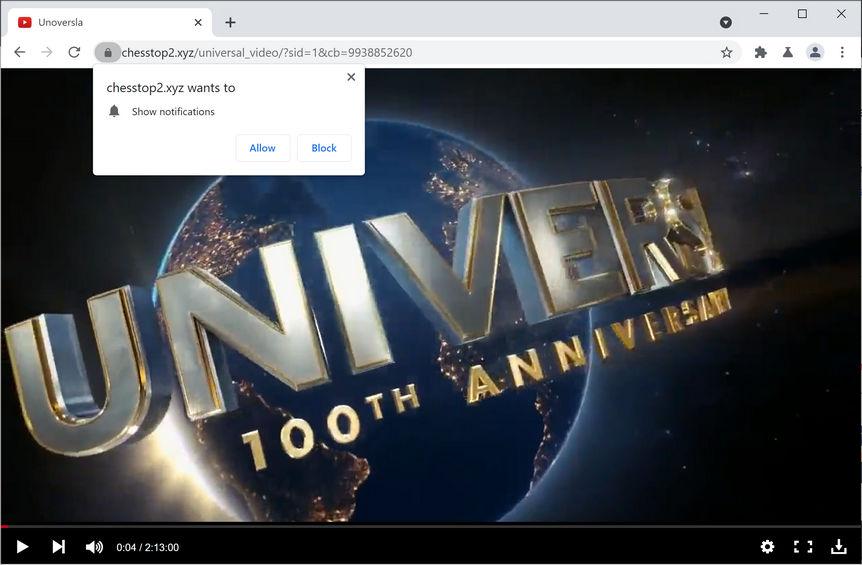The width and height of the screenshot is (862, 565).
Task: Block notifications from chesstop2.xyz
Action: click(x=324, y=148)
